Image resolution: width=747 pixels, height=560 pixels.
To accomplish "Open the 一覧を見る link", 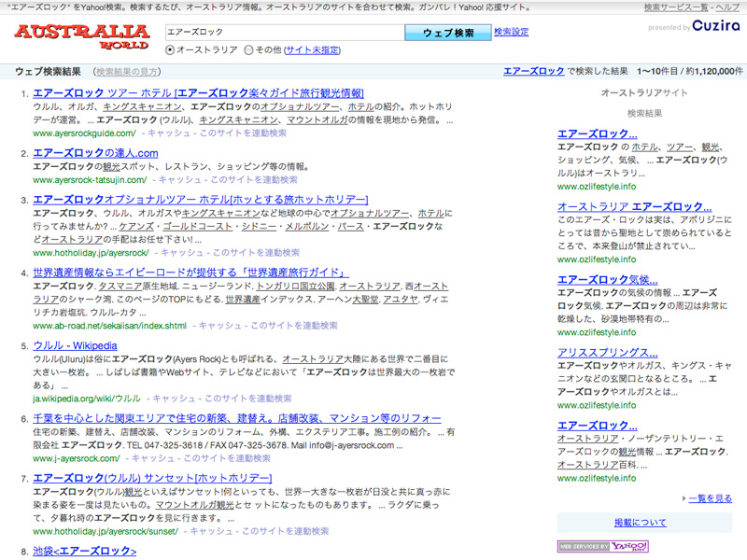I will click(x=711, y=498).
